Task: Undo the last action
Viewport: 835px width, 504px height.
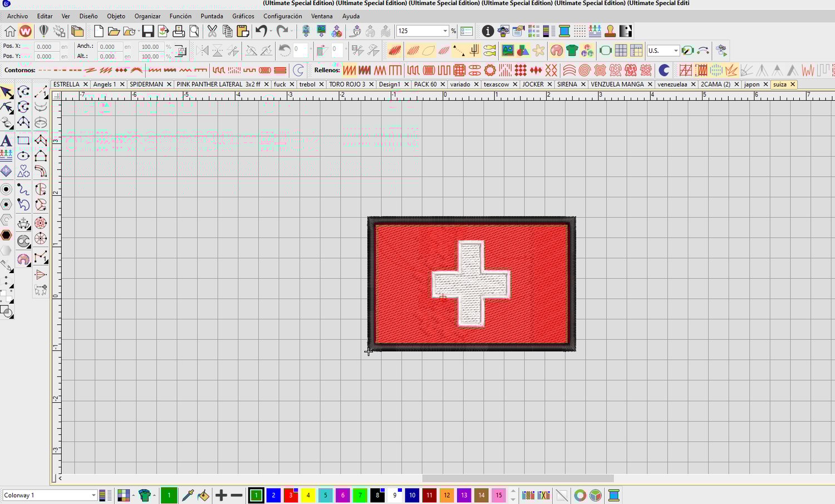Action: point(261,31)
